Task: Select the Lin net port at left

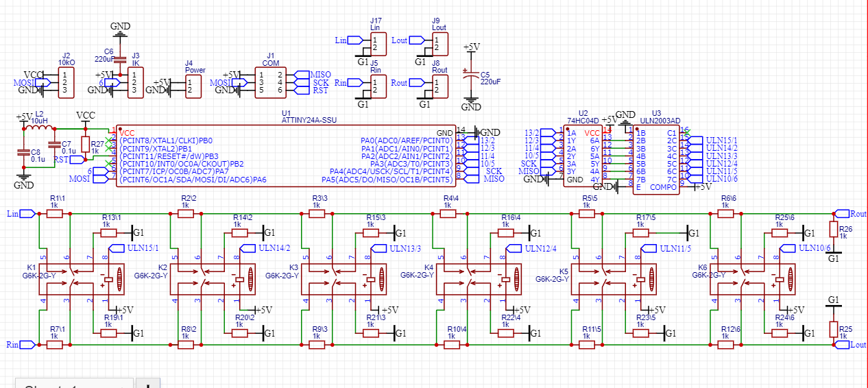Action: (x=27, y=214)
